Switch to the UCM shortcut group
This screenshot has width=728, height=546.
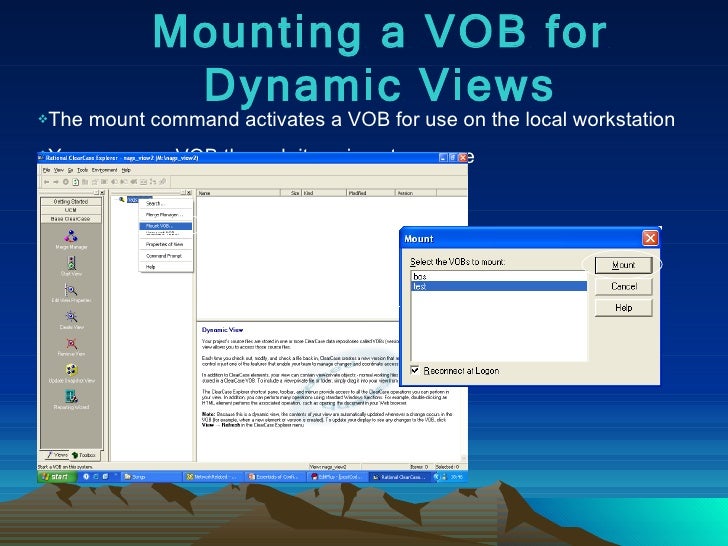tap(71, 210)
